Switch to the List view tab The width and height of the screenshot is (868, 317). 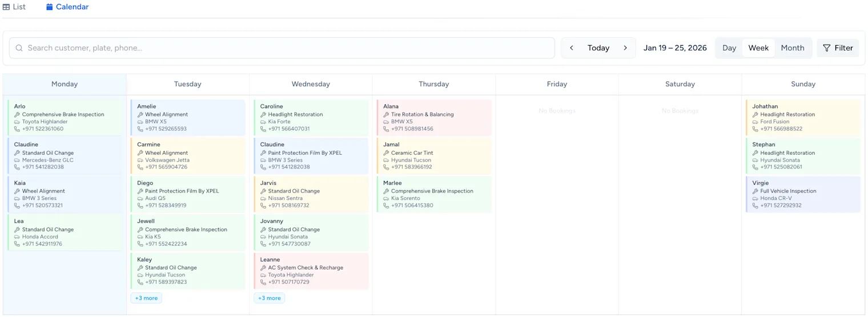point(14,7)
